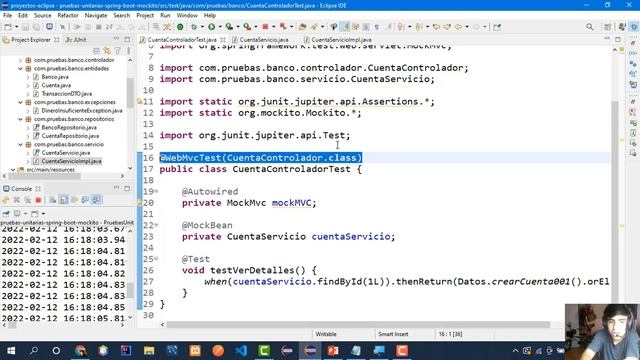Click the New file toolbar icon

[x=8, y=27]
